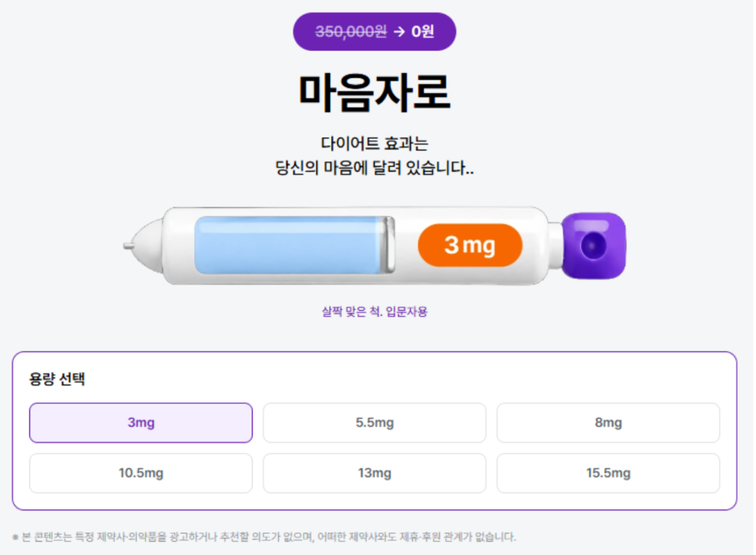
Task: Click the orange 3mg label on pen
Action: (x=470, y=245)
